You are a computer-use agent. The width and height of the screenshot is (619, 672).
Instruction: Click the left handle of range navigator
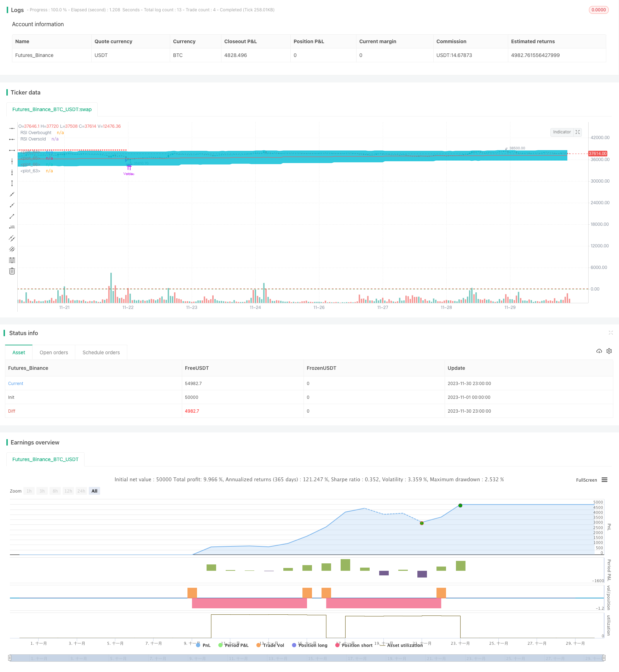[10, 658]
